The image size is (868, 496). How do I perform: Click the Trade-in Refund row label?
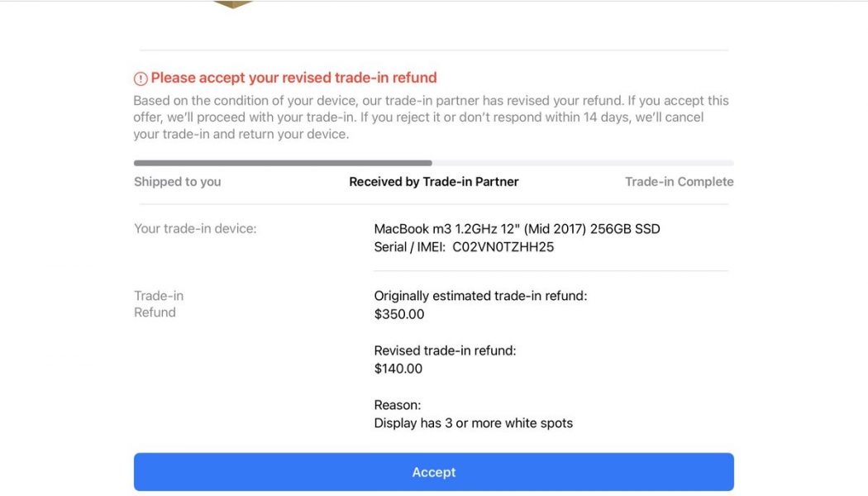[x=157, y=303]
